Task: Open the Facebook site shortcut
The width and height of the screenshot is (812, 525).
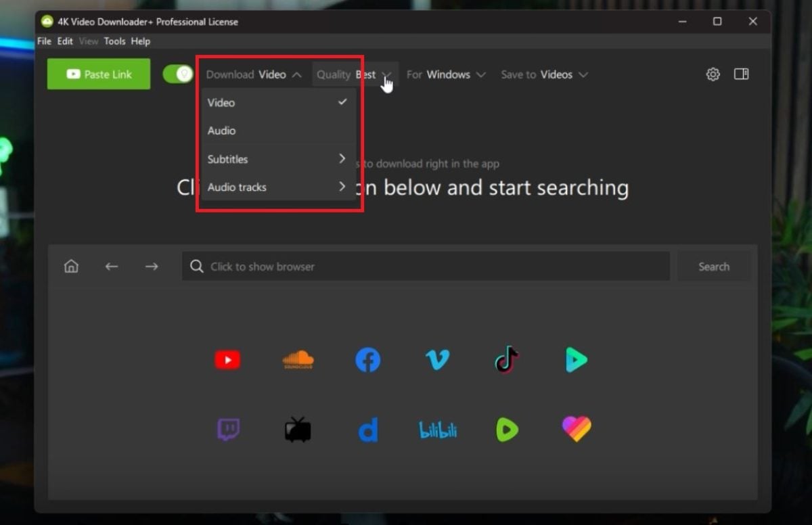Action: click(368, 360)
